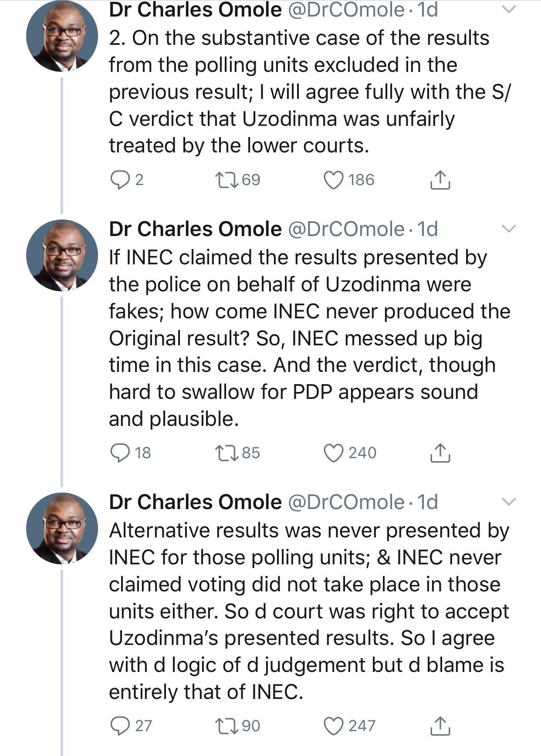Reply to the tweet with 2 replies

click(120, 180)
